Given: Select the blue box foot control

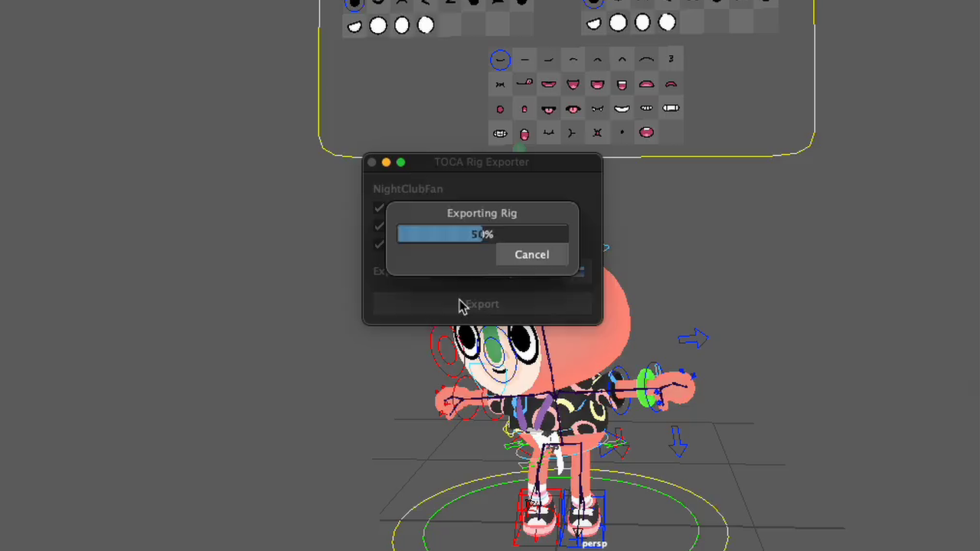Looking at the screenshot, I should pos(583,517).
